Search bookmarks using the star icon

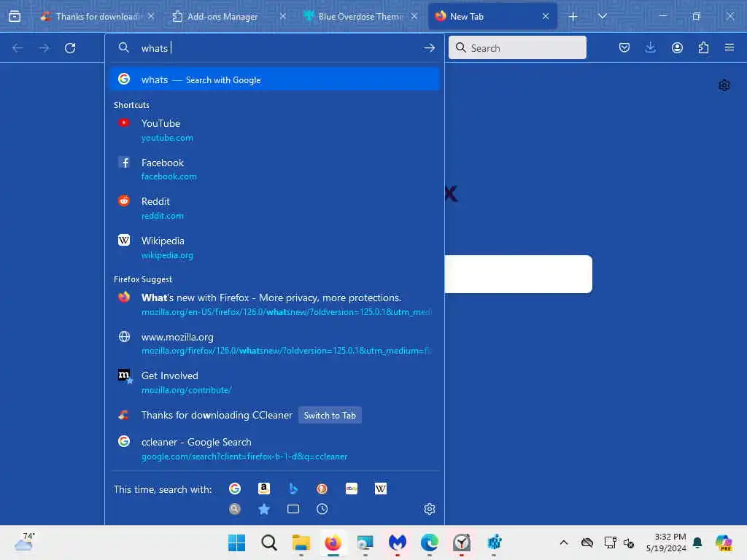point(264,509)
